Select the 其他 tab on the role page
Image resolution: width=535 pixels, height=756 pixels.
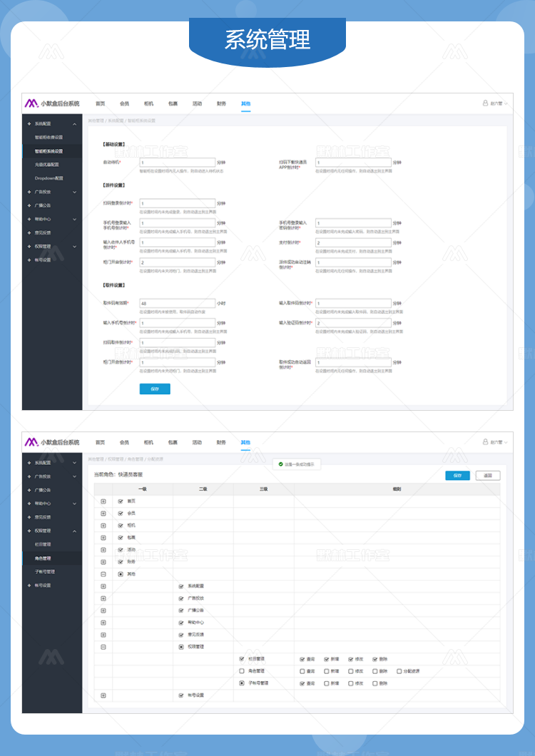click(245, 442)
